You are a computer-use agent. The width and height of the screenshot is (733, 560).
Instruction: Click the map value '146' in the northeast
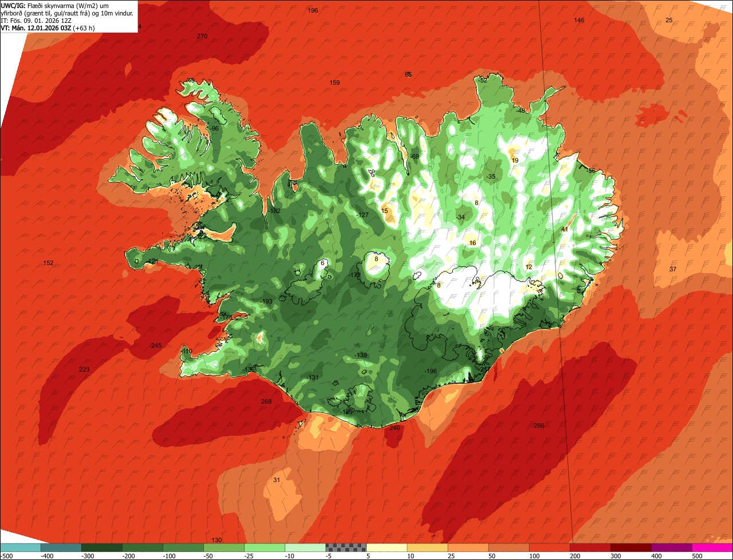pos(580,20)
